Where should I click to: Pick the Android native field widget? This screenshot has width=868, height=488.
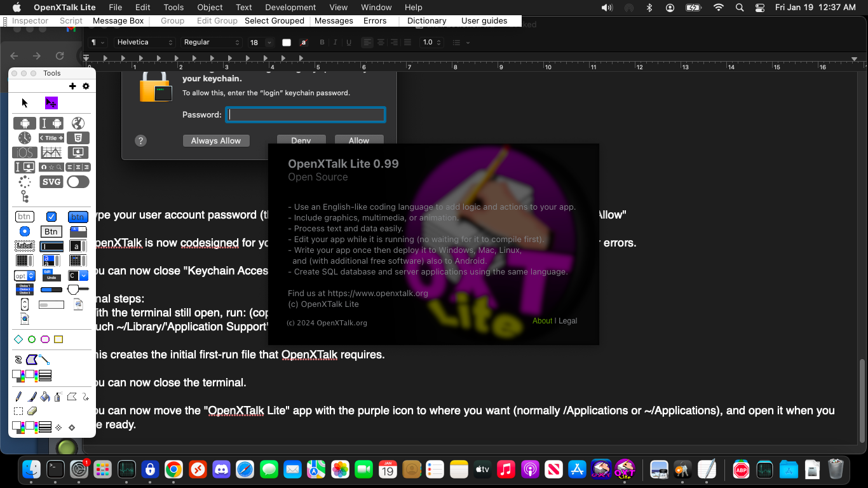[x=51, y=123]
